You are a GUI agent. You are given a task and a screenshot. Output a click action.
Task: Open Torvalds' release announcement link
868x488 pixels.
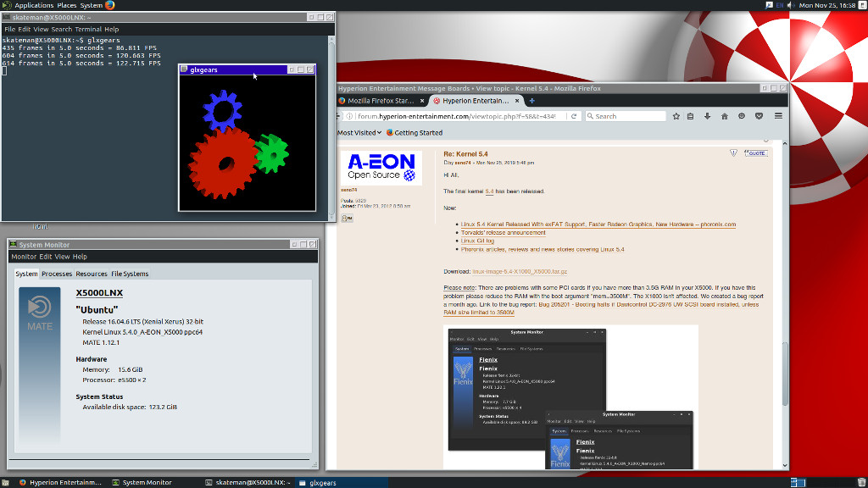pyautogui.click(x=504, y=233)
